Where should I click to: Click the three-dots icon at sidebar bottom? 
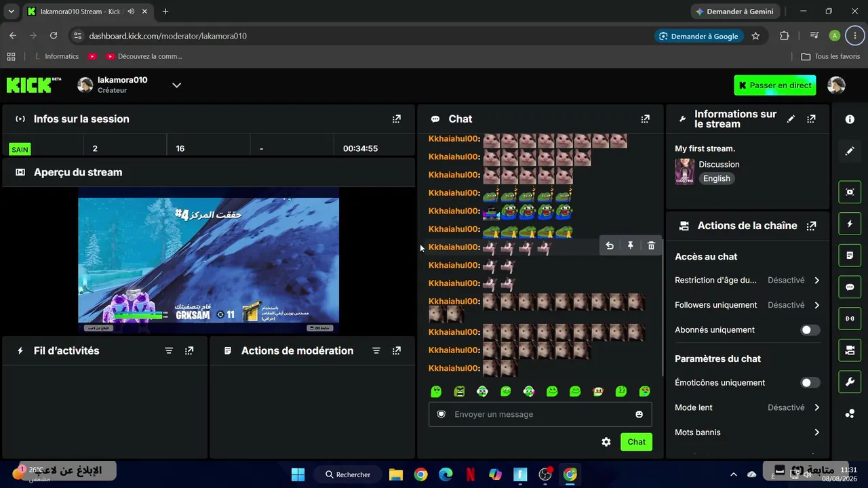tap(850, 414)
